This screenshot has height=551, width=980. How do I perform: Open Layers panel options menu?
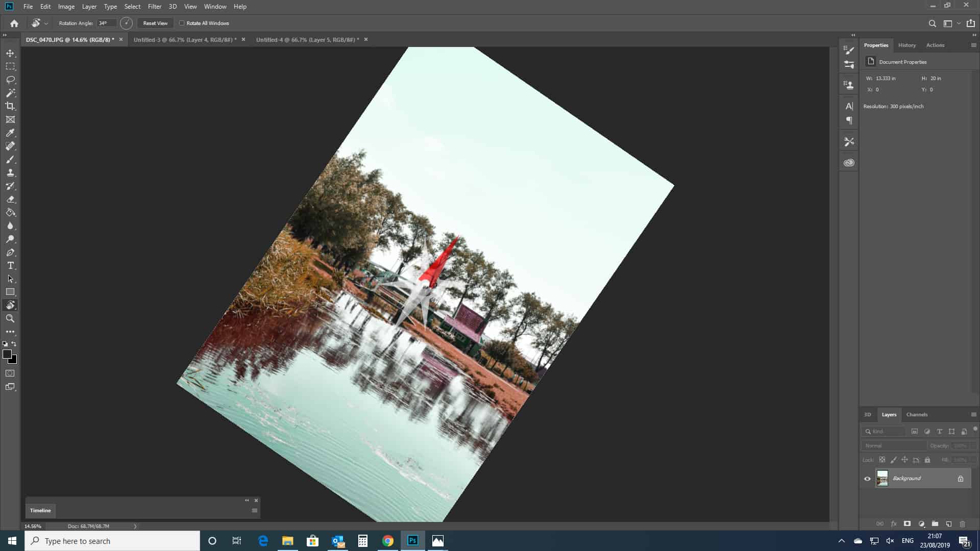coord(973,415)
